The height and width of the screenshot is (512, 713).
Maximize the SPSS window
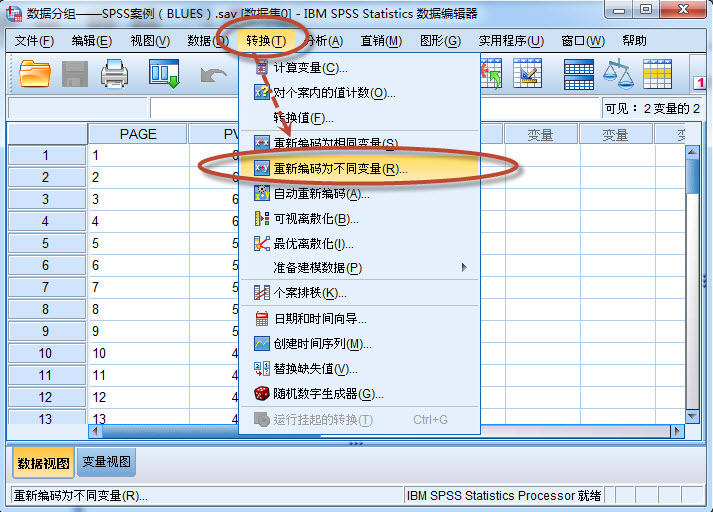click(x=646, y=10)
